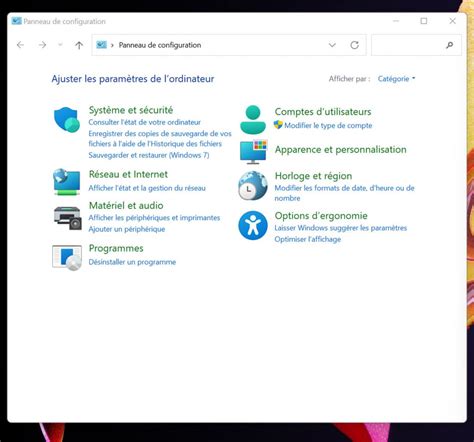The width and height of the screenshot is (474, 442).
Task: Open the Apparence et personnalisation monitor icon
Action: [253, 152]
